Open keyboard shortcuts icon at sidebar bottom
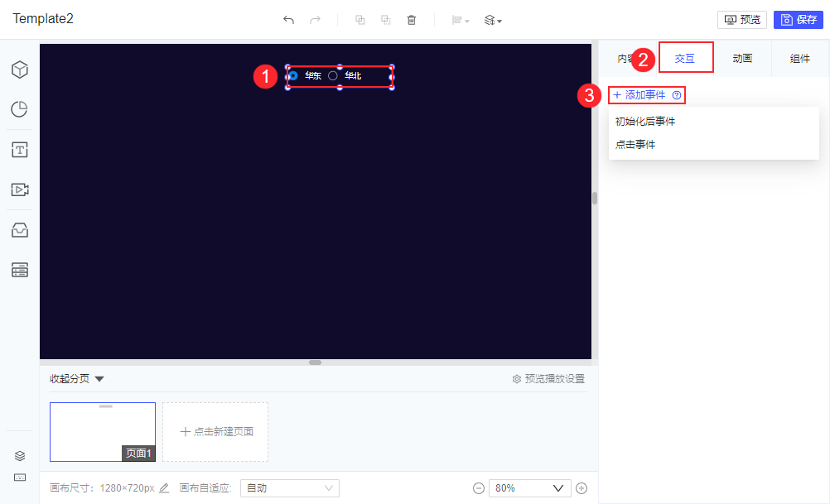This screenshot has height=504, width=830. pos(20,478)
